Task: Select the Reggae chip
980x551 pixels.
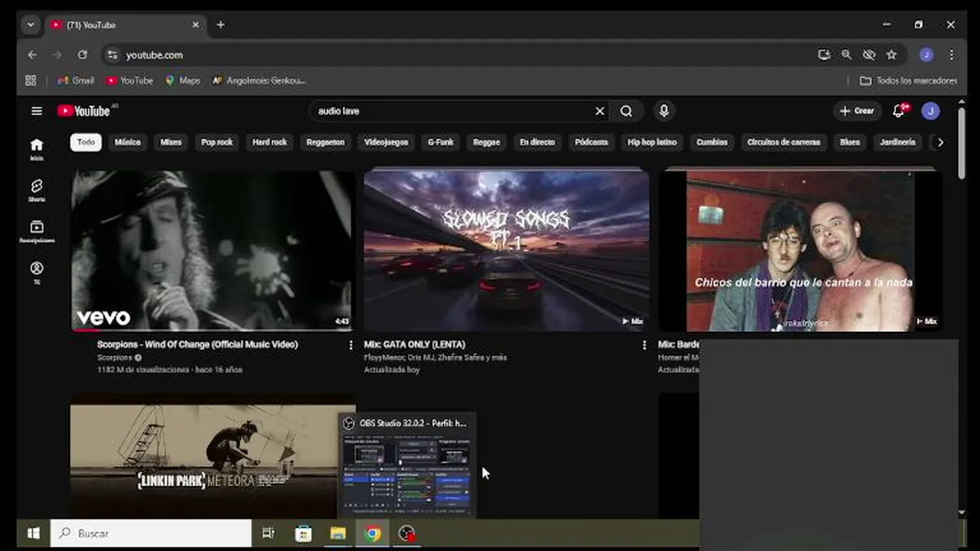Action: tap(486, 142)
